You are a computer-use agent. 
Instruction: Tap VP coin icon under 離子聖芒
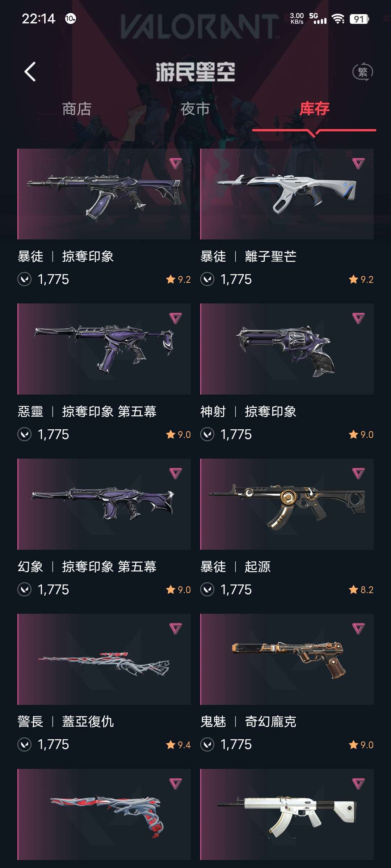tap(207, 279)
